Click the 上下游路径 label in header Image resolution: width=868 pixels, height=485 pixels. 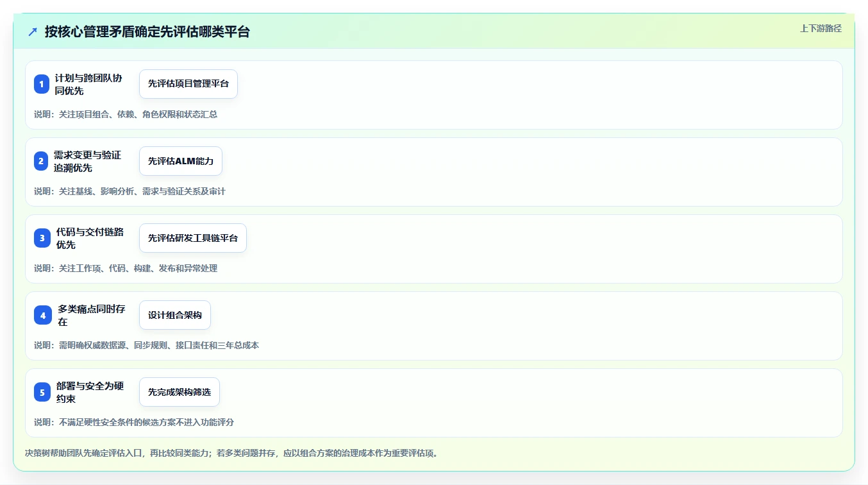(821, 28)
